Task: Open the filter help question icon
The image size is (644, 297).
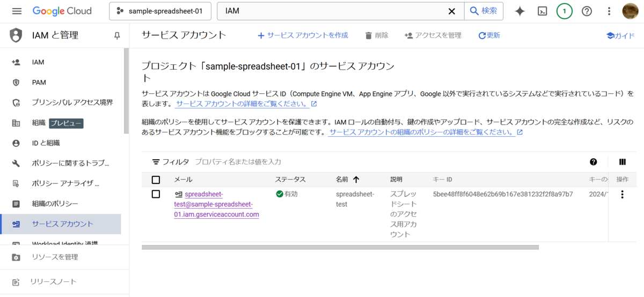Action: [593, 161]
